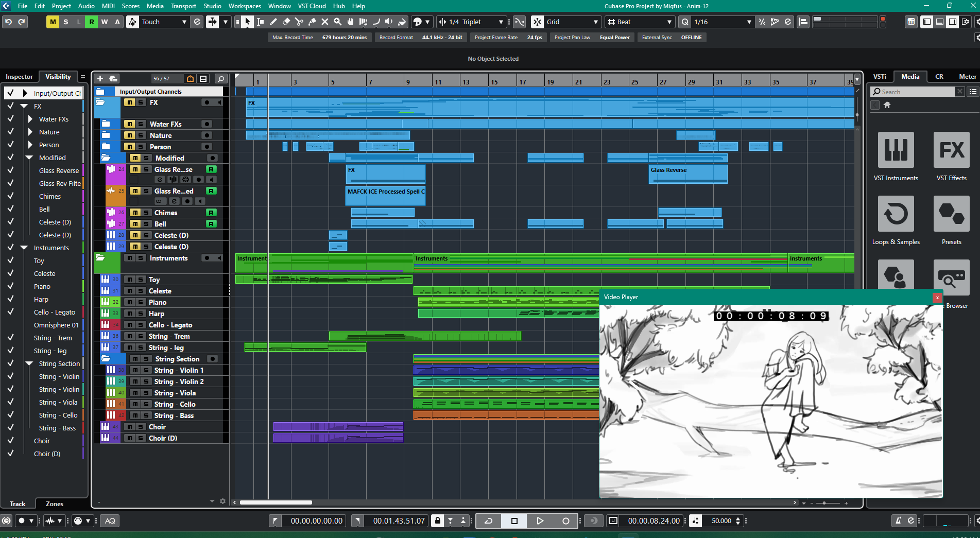Collapse Modified folder in Visibility list
Viewport: 980px width, 538px height.
pos(29,158)
